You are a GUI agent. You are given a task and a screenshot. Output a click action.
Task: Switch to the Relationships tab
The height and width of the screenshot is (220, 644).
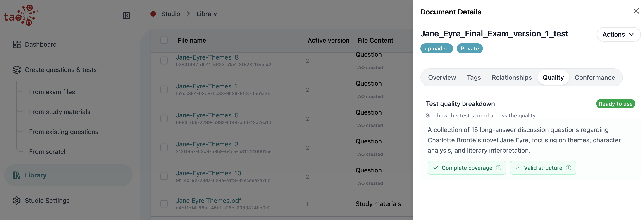512,77
